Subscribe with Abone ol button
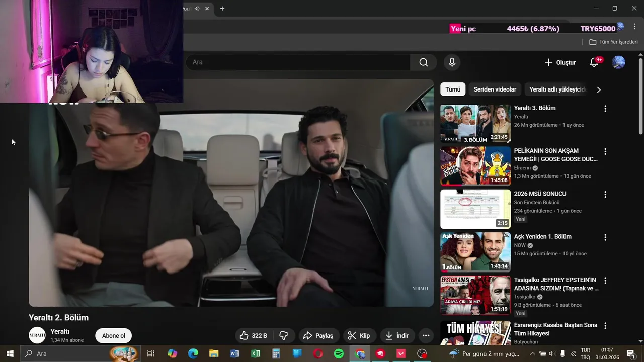Viewport: 644px width, 362px height. pyautogui.click(x=114, y=336)
